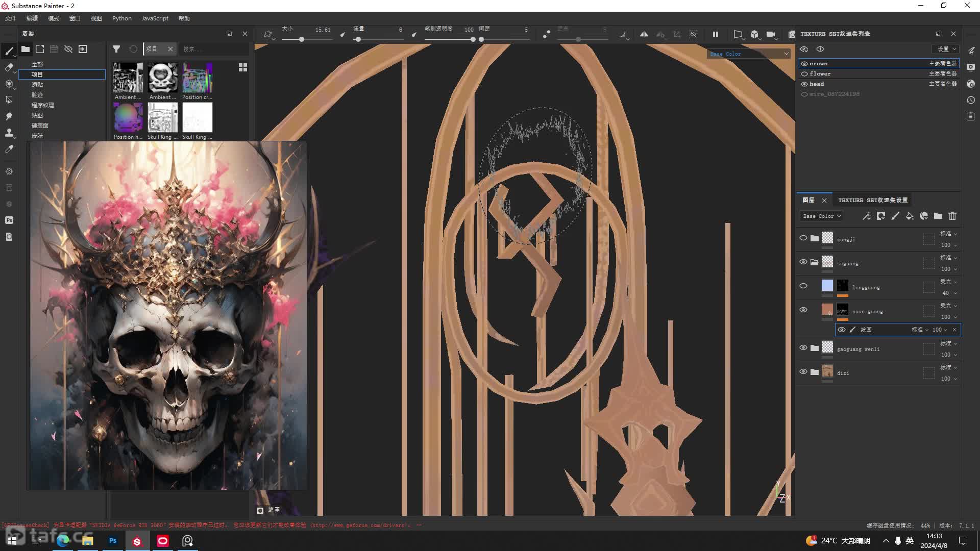980x551 pixels.
Task: Open the texture set list settings dropdown
Action: pyautogui.click(x=946, y=49)
